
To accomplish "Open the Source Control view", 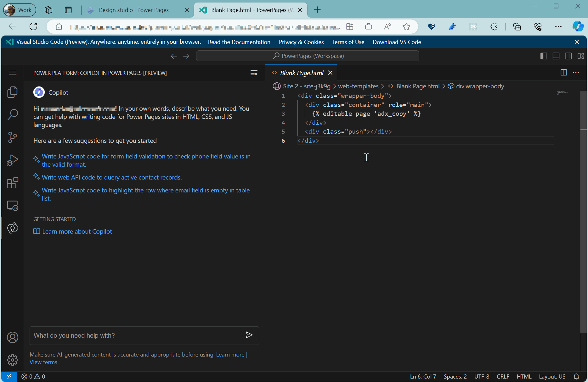I will pyautogui.click(x=13, y=137).
